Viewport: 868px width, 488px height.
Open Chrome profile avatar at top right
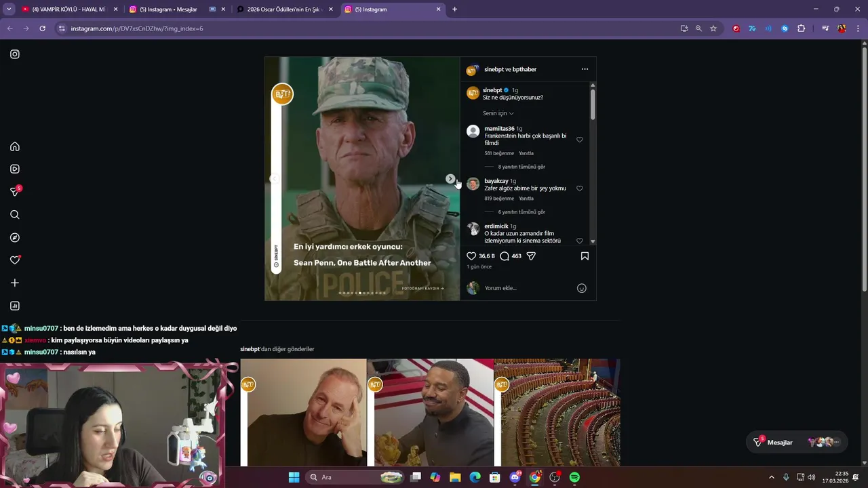[x=842, y=28]
